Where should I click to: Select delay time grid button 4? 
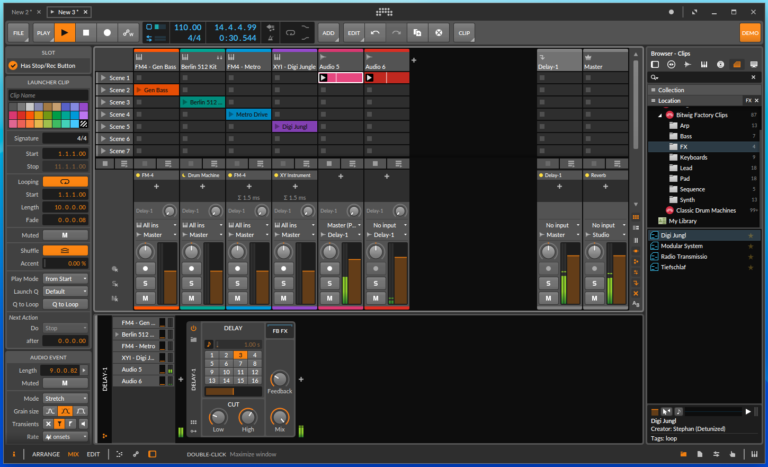(255, 355)
